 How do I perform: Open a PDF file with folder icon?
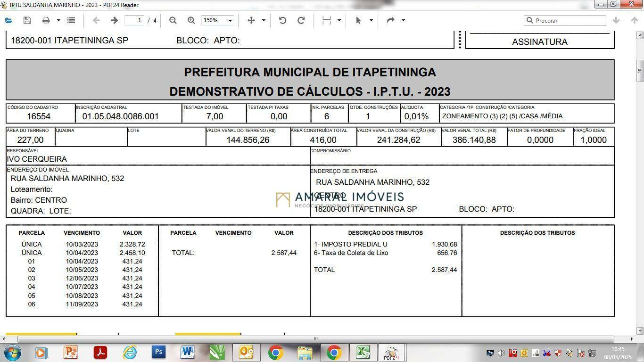coord(8,20)
